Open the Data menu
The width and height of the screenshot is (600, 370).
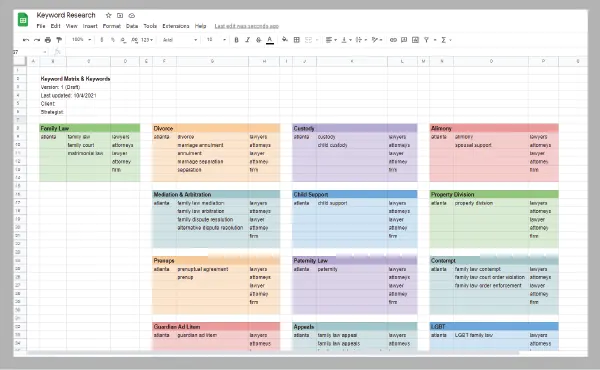coord(132,26)
